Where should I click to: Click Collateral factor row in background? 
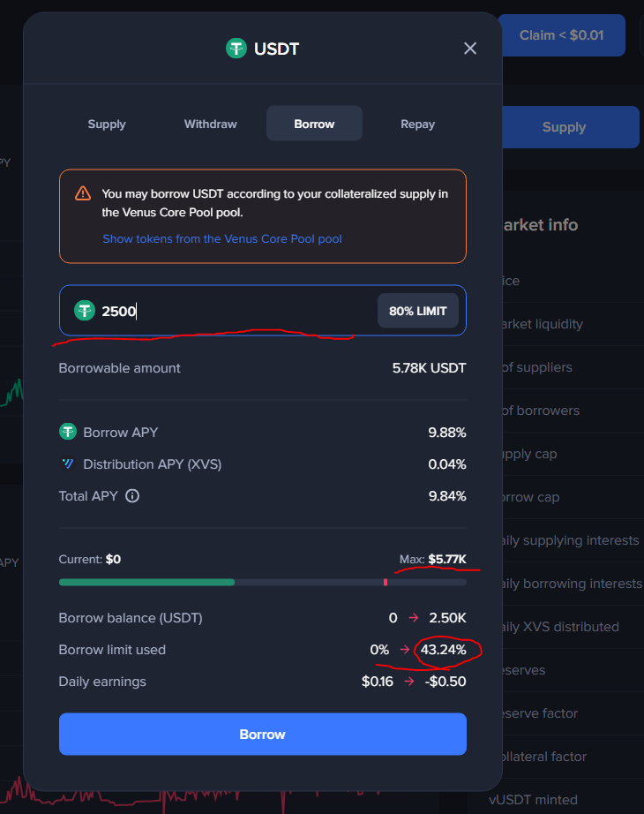(x=544, y=757)
